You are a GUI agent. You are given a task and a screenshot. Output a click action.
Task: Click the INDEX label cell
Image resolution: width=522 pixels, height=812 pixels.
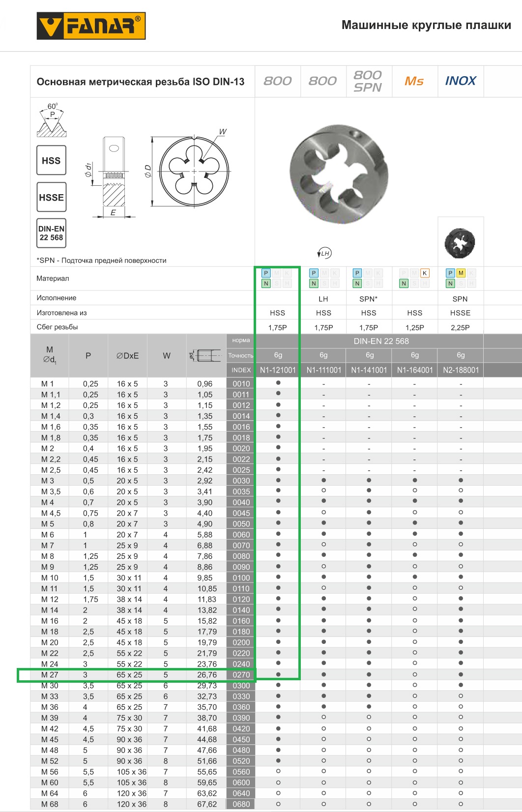pos(241,370)
